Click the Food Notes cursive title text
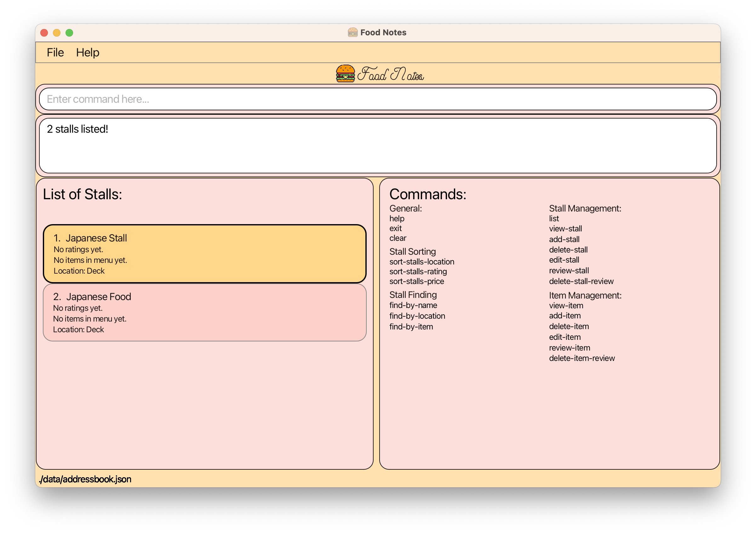Screen dimensions: 756x534 click(391, 74)
